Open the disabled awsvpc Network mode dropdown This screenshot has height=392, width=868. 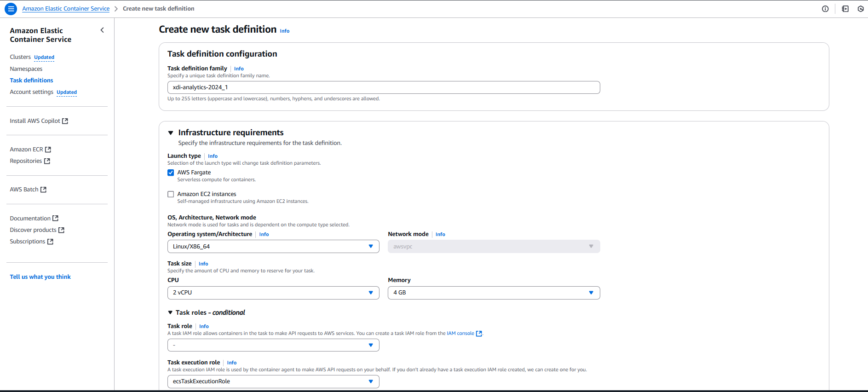coord(494,247)
